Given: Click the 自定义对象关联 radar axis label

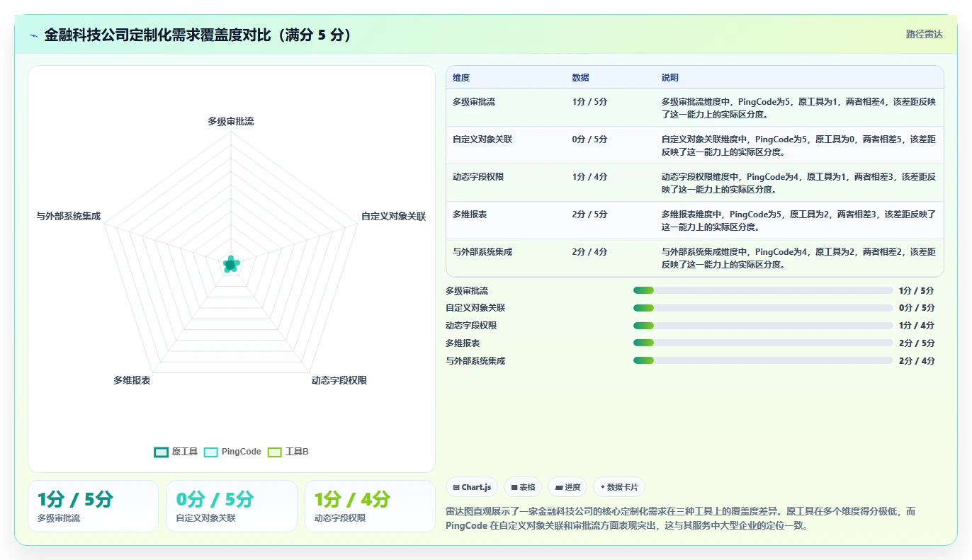Looking at the screenshot, I should [x=393, y=217].
